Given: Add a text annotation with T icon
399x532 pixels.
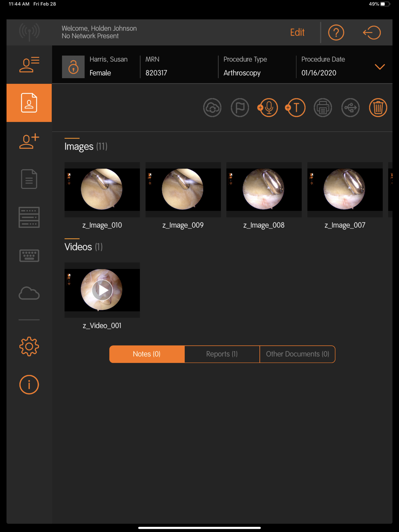Looking at the screenshot, I should (295, 108).
